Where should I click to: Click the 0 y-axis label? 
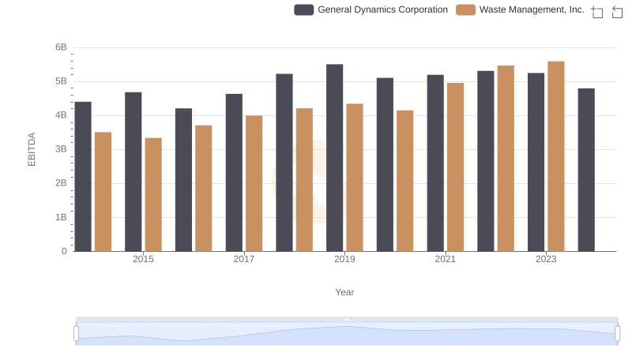pyautogui.click(x=64, y=251)
